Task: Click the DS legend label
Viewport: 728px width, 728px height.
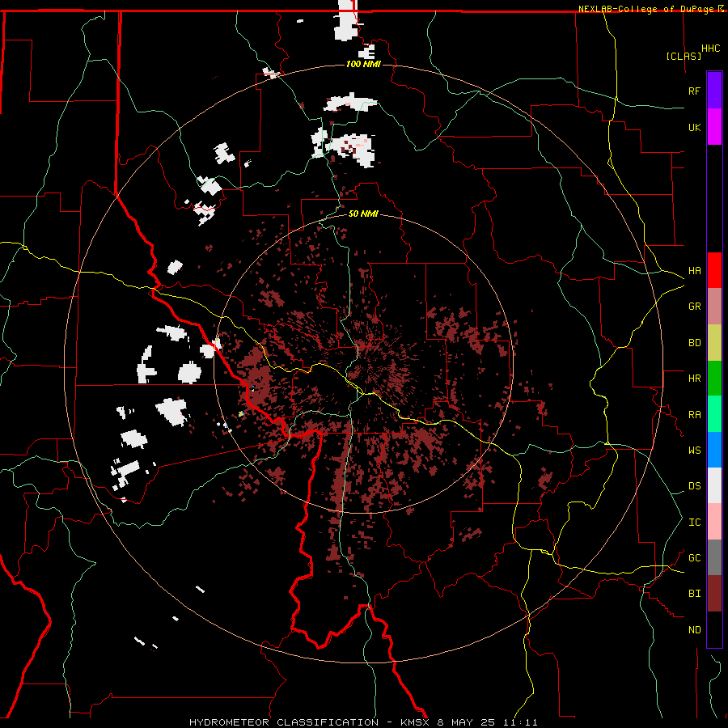Action: pyautogui.click(x=694, y=486)
